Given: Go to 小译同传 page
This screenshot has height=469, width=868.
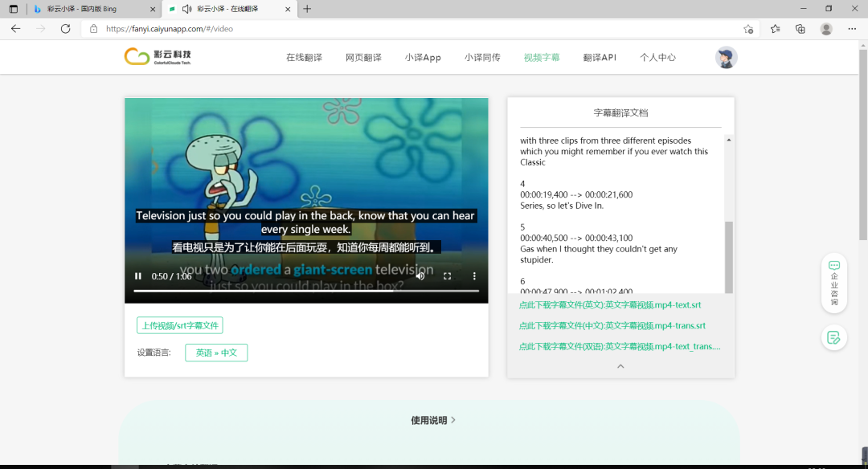Looking at the screenshot, I should (x=482, y=58).
